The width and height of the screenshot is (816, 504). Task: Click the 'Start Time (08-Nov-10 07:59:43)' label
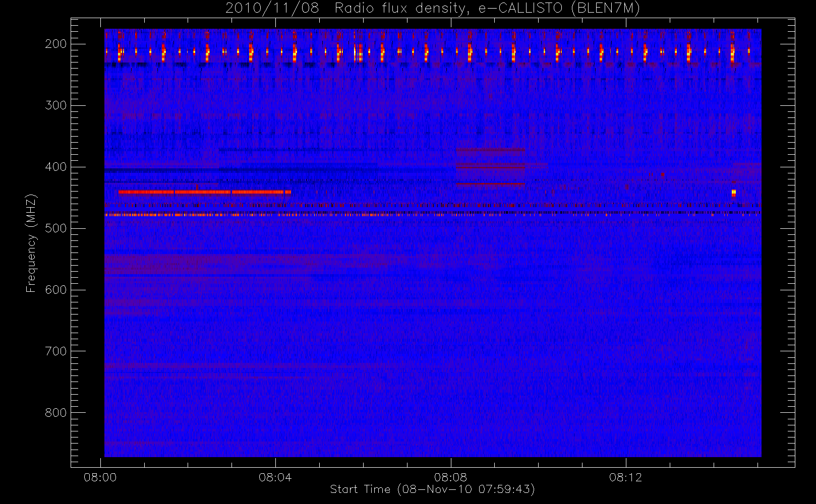click(x=432, y=489)
